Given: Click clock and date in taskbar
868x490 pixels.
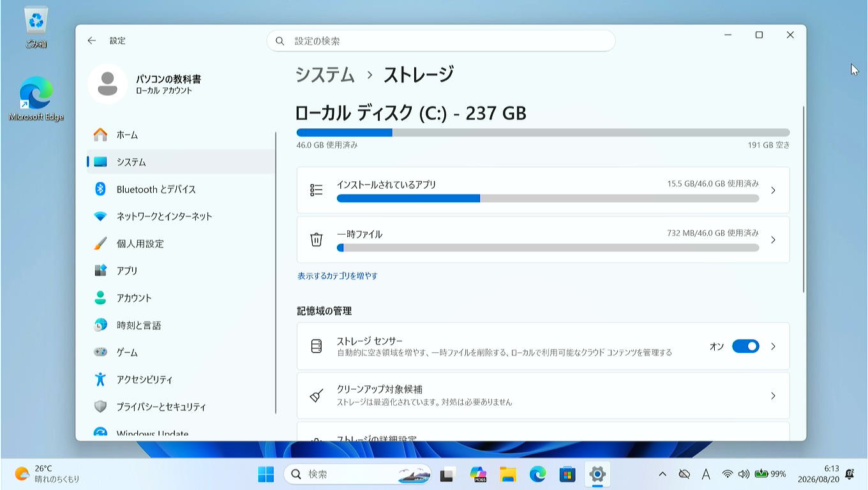Looking at the screenshot, I should click(x=818, y=474).
